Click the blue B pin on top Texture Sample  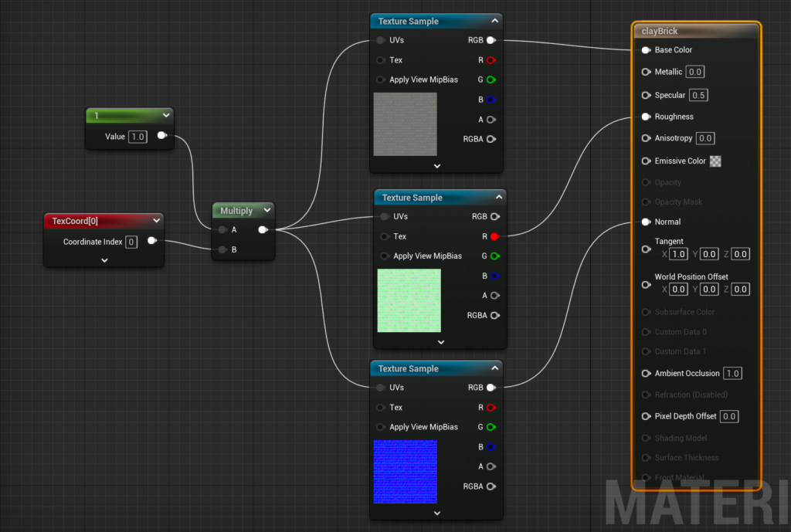pos(491,100)
